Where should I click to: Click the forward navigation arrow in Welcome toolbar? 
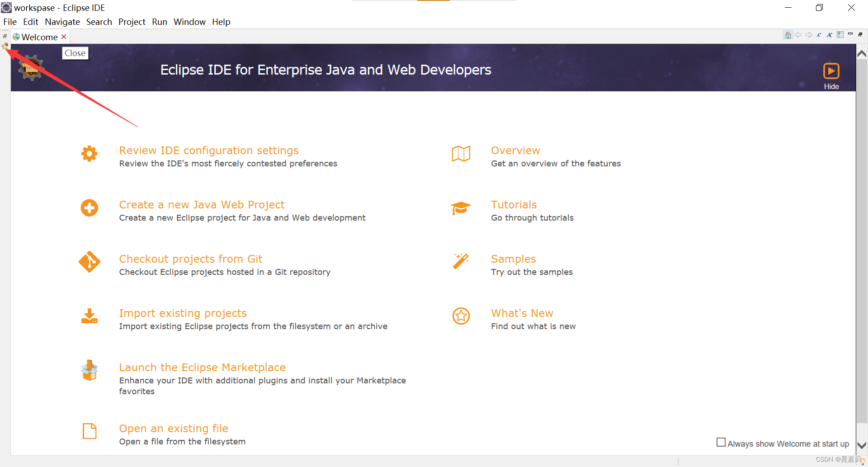pyautogui.click(x=809, y=35)
